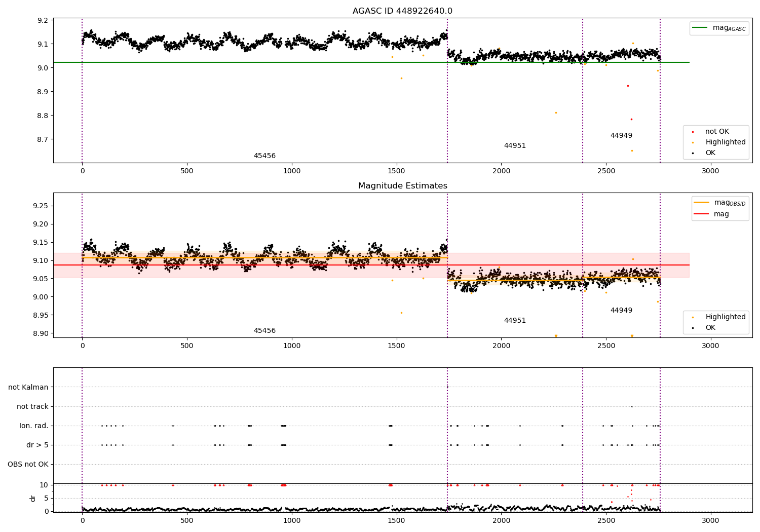
Task: Click the 'dr > 5' row label
Action: (37, 445)
